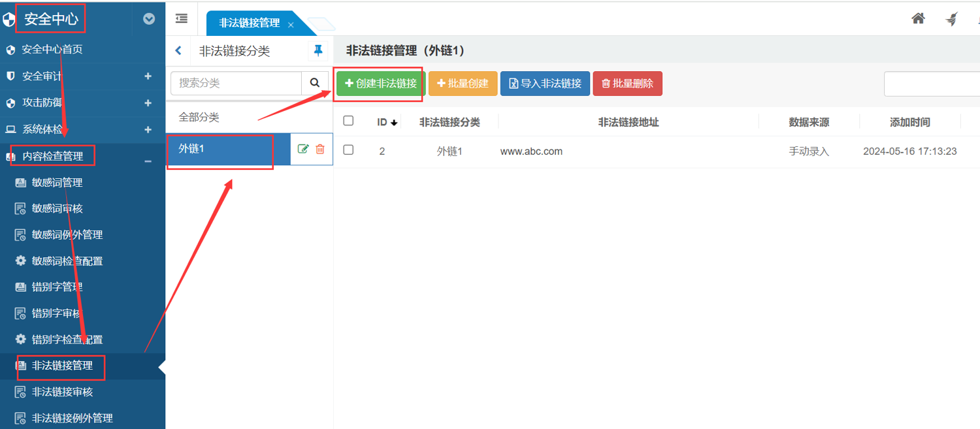Viewport: 980px width, 429px height.
Task: Open 敏感词管理 in the sidebar
Action: click(x=57, y=183)
